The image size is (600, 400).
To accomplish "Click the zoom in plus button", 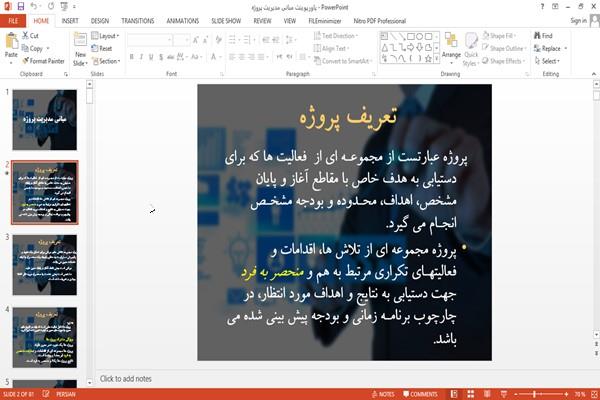I will click(566, 394).
